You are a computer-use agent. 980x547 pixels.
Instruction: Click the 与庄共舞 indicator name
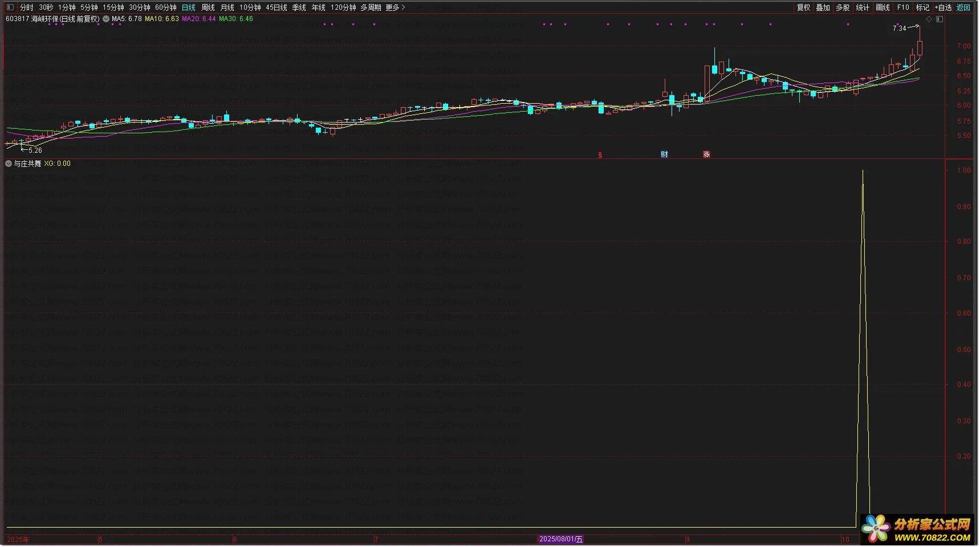click(27, 164)
